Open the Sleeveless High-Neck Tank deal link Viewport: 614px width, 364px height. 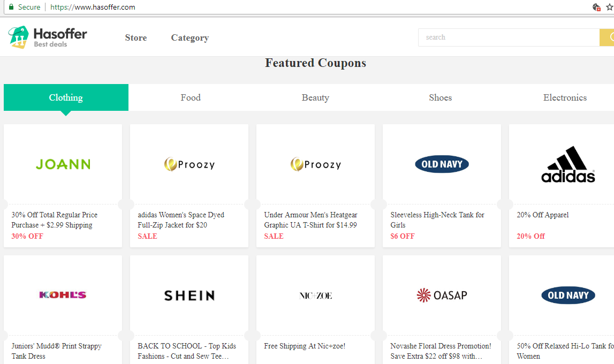[x=437, y=219]
